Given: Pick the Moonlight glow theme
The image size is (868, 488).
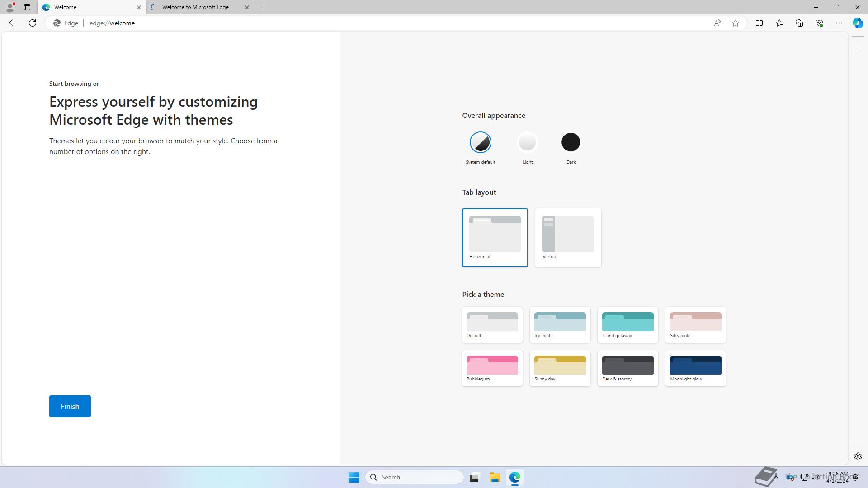Looking at the screenshot, I should point(695,368).
